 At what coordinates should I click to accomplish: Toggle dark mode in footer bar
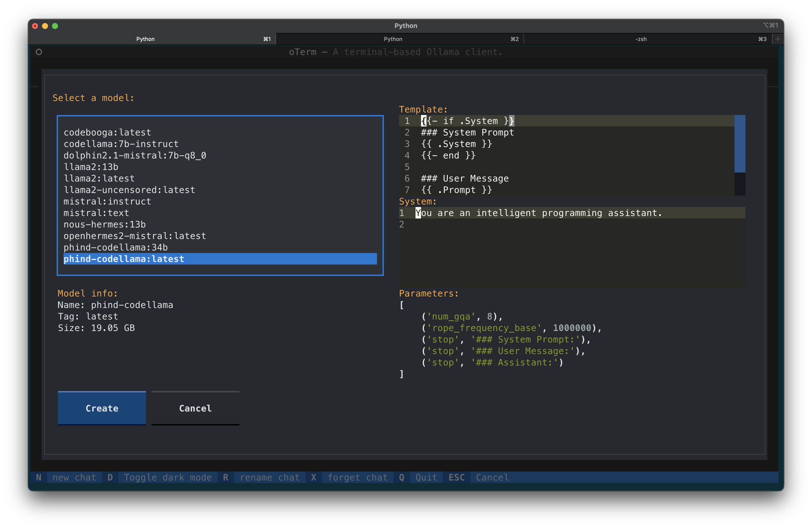pyautogui.click(x=167, y=477)
